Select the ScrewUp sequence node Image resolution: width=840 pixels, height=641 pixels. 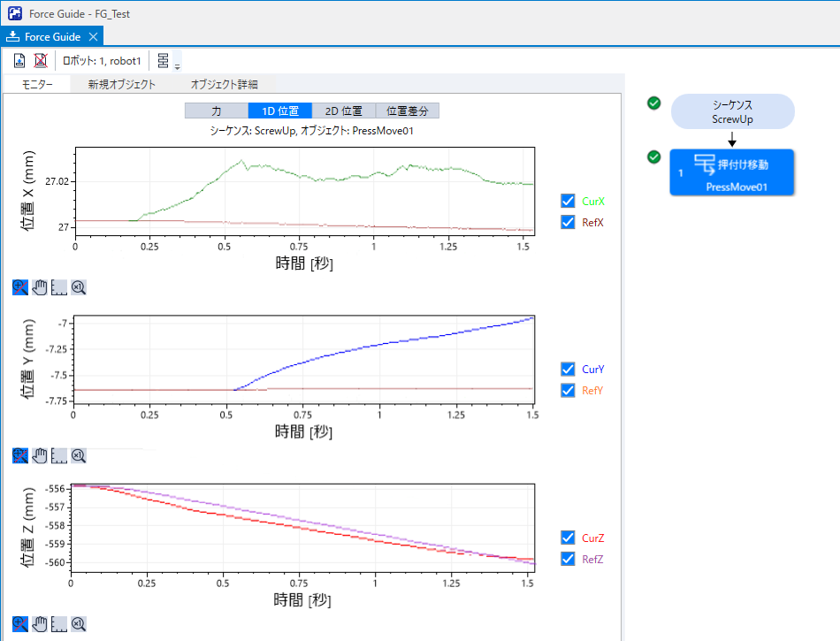pos(732,112)
